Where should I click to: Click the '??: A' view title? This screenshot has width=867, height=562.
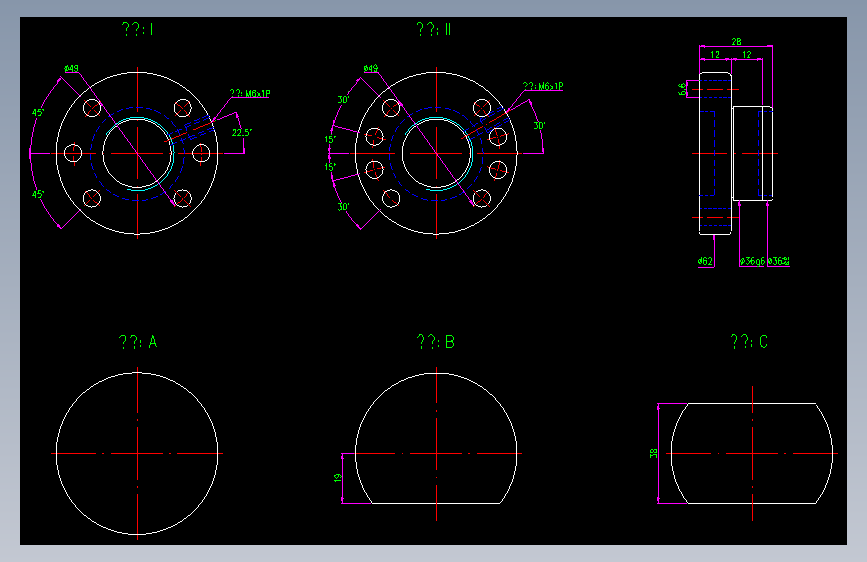point(138,342)
